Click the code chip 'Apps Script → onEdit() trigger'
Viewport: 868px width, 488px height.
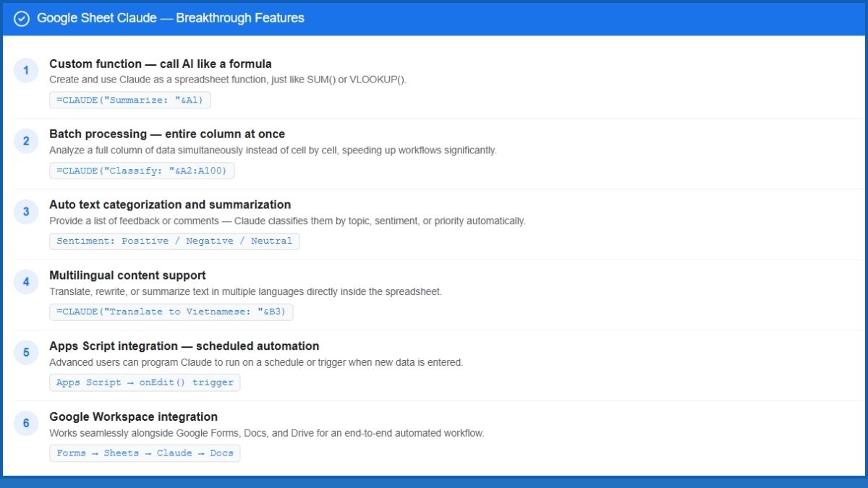(145, 382)
